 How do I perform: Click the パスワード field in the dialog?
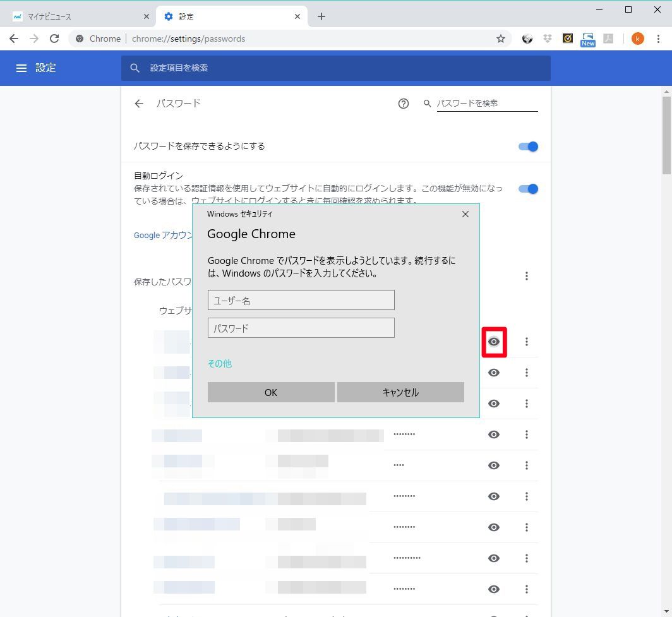tap(301, 328)
